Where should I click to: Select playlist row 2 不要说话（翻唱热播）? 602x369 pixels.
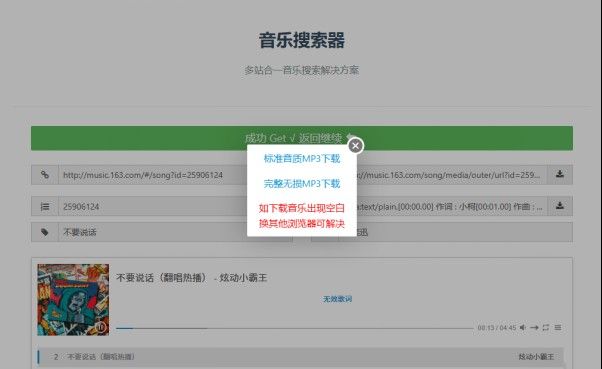301,357
